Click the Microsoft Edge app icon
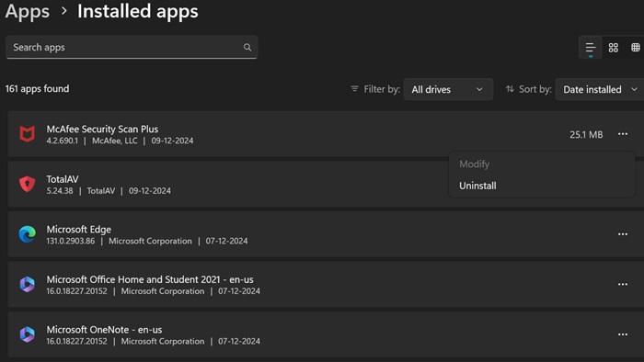Viewport: 644px width, 362px height. click(x=27, y=234)
